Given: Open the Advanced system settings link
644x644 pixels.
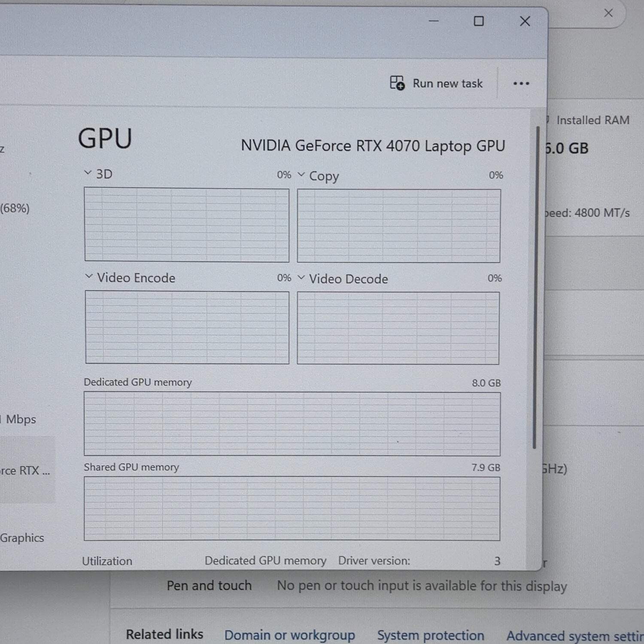Looking at the screenshot, I should pos(575,635).
